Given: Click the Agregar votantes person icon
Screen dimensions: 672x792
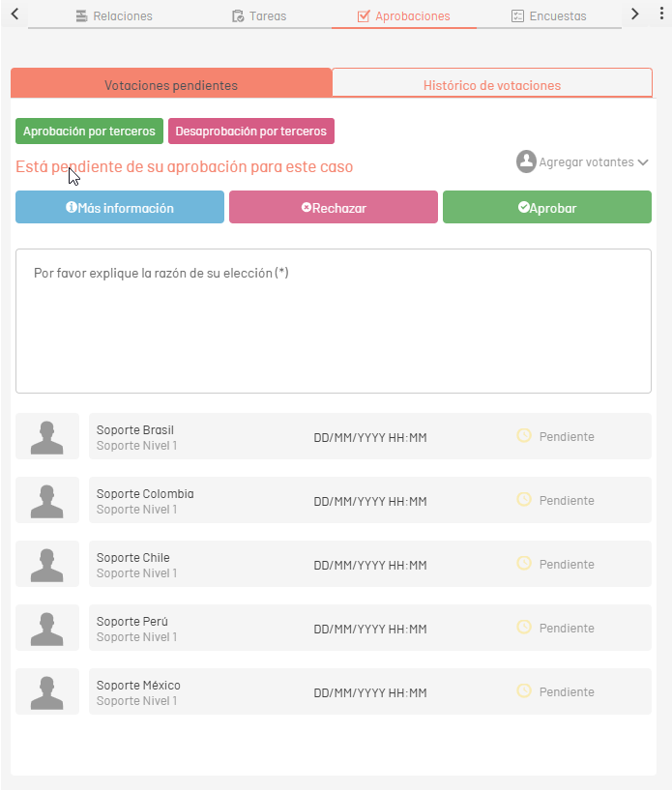Looking at the screenshot, I should (x=526, y=161).
